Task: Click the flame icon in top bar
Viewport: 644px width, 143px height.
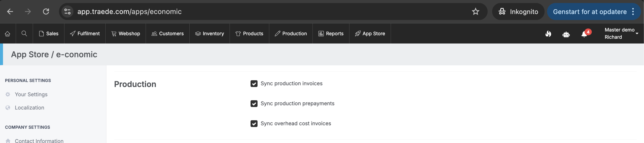Action: point(548,34)
